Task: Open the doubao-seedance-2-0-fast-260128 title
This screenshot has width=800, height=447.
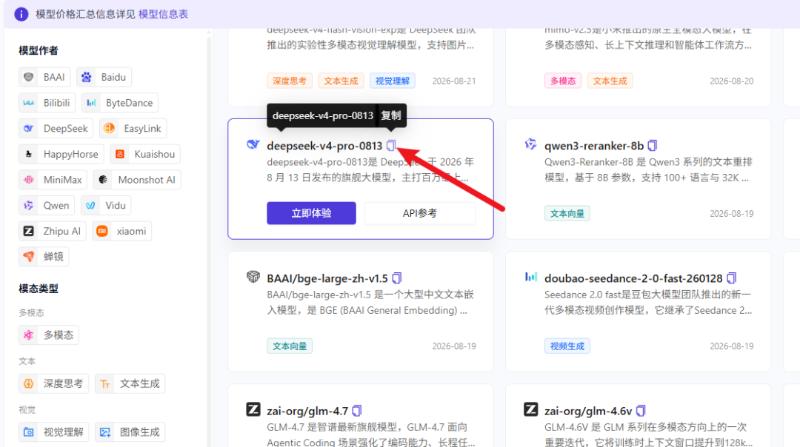Action: point(633,278)
